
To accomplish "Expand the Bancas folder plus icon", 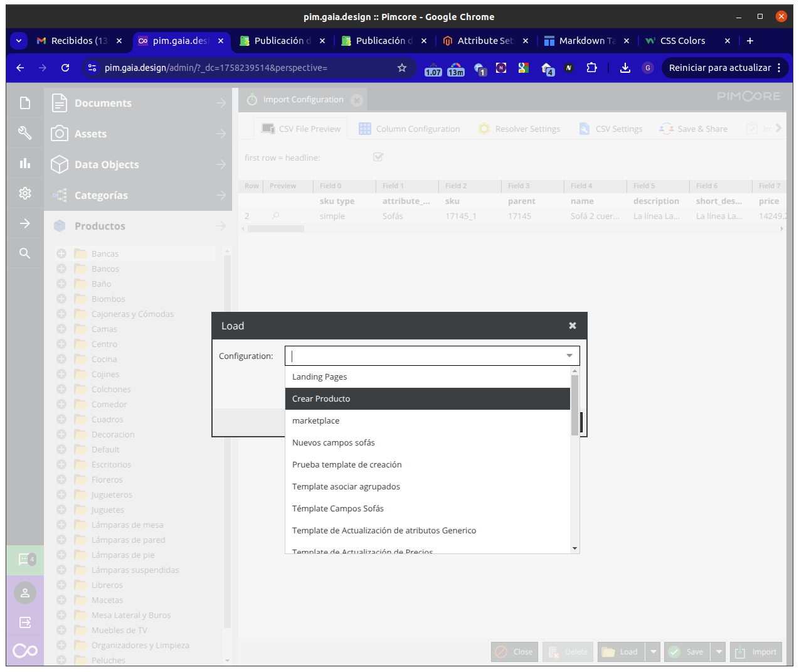I will (61, 253).
